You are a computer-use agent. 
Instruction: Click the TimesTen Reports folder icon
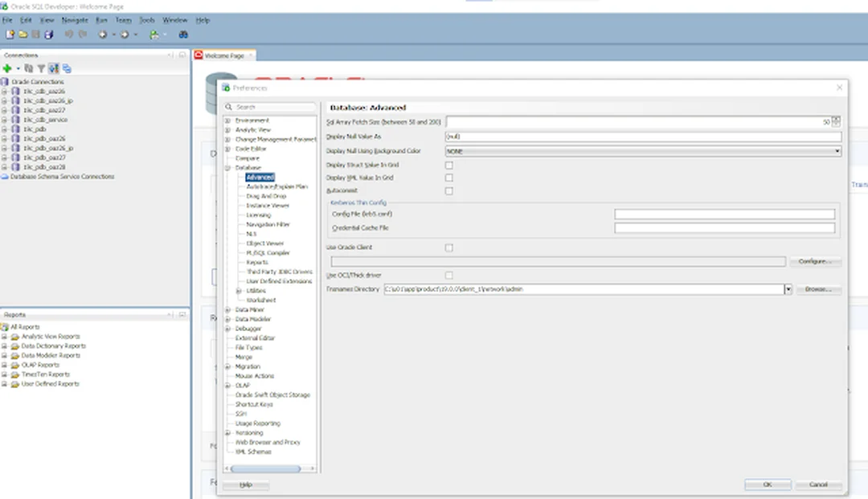(x=15, y=374)
